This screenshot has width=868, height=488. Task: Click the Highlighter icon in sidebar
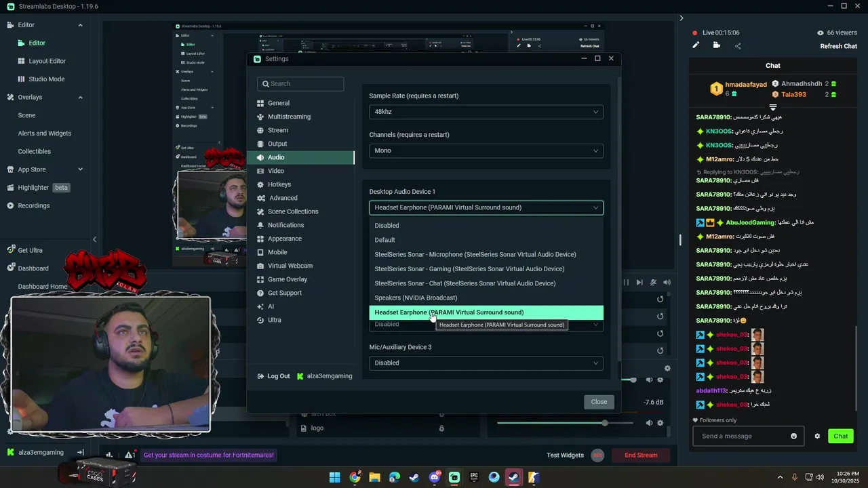click(11, 188)
